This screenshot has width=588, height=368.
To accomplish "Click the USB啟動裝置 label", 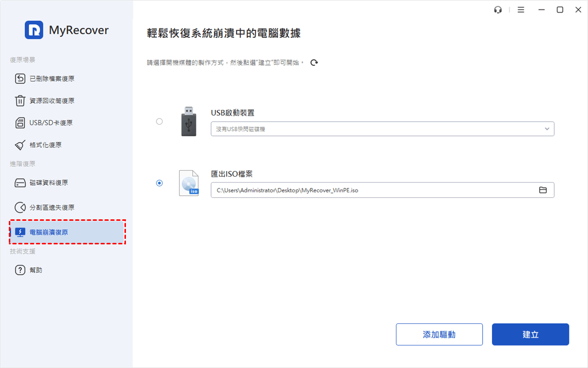I will [x=233, y=113].
